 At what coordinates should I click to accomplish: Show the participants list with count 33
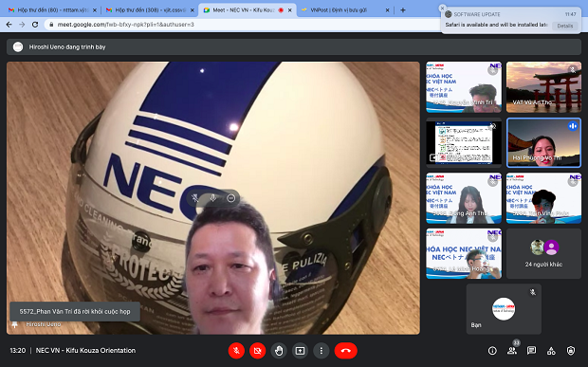coord(512,351)
